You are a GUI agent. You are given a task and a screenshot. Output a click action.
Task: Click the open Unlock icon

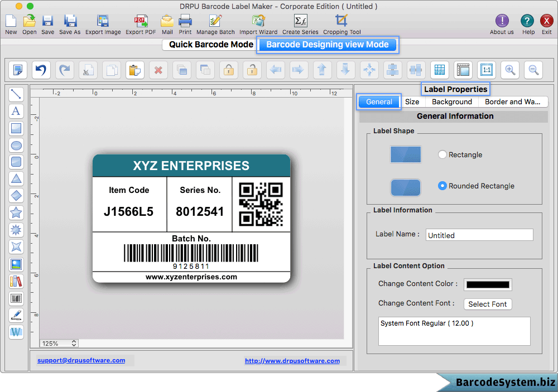click(x=252, y=70)
